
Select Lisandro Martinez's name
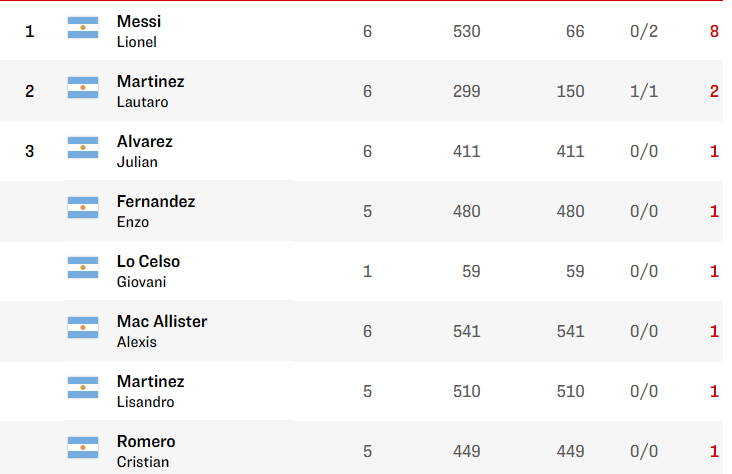coord(150,391)
